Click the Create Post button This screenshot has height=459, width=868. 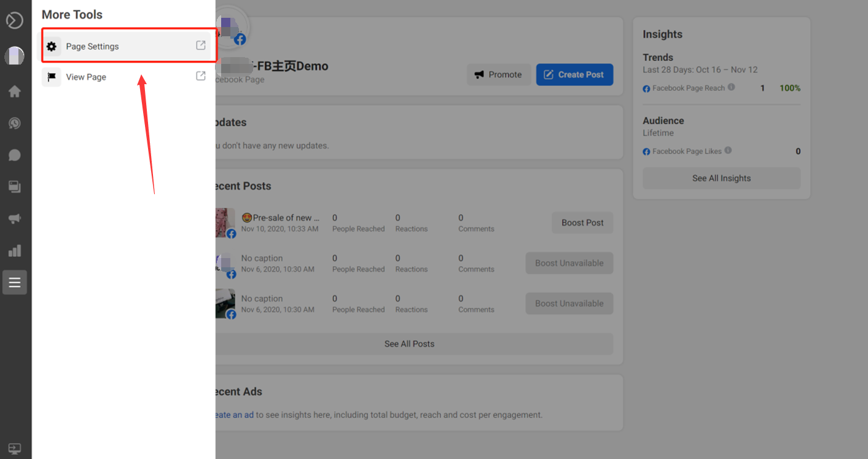(x=574, y=75)
